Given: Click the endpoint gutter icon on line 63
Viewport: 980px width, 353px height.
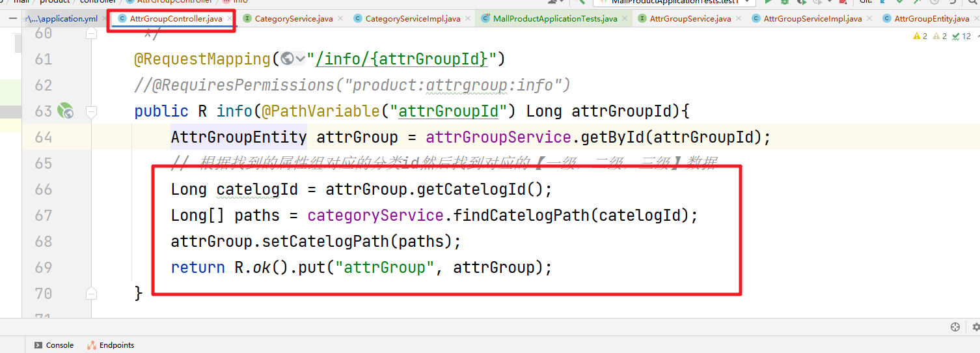Looking at the screenshot, I should (x=65, y=111).
